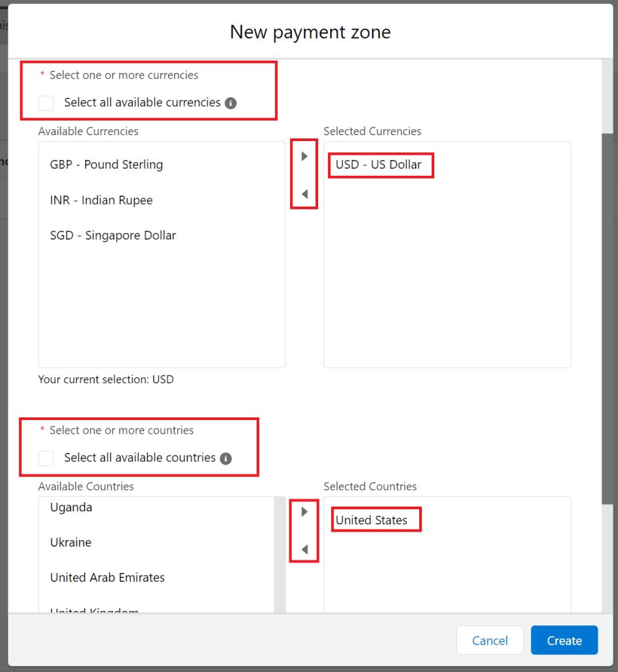Image resolution: width=618 pixels, height=672 pixels.
Task: Choose Ukraine from Available Countries list
Action: click(x=71, y=543)
